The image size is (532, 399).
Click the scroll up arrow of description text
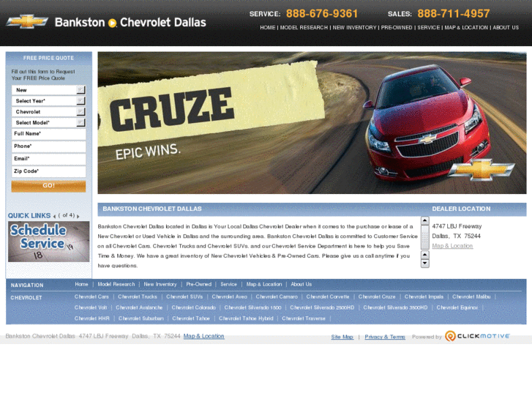424,220
